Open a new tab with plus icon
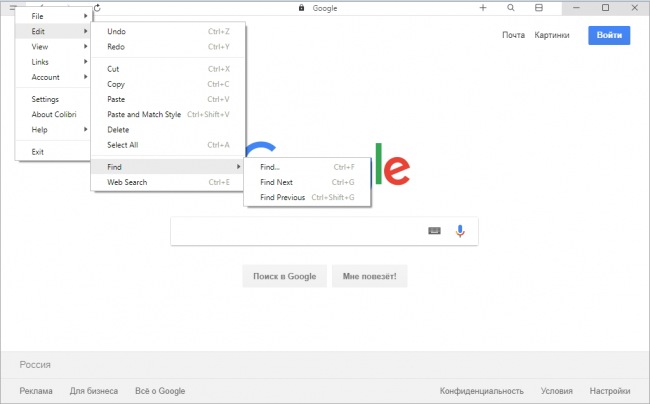650x404 pixels. pos(483,8)
